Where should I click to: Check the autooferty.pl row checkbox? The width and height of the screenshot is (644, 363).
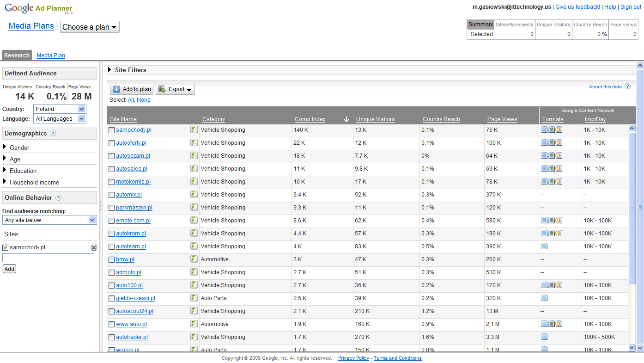pos(111,143)
